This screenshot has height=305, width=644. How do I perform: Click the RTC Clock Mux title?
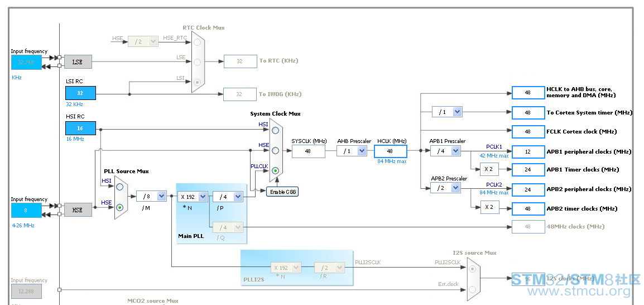(x=204, y=27)
